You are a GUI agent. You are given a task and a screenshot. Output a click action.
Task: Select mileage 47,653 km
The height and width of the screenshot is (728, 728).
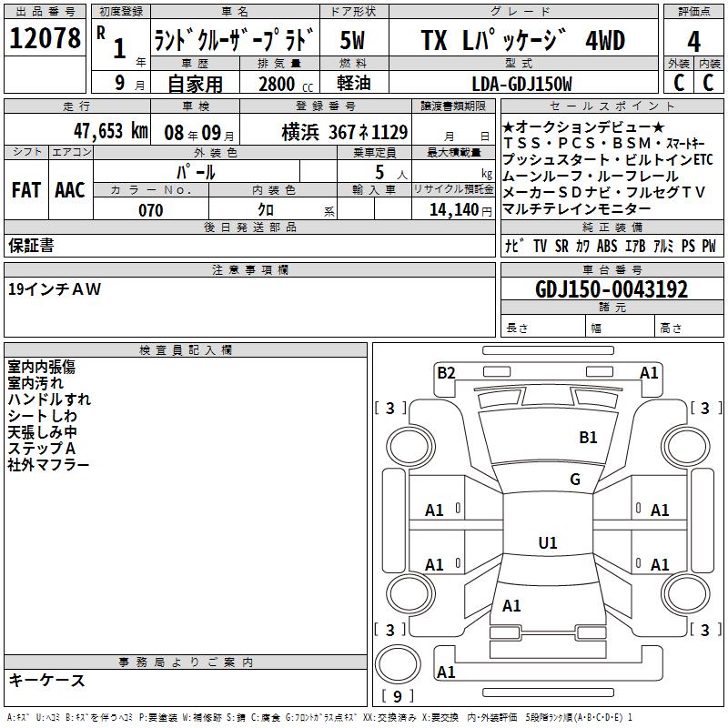point(111,131)
